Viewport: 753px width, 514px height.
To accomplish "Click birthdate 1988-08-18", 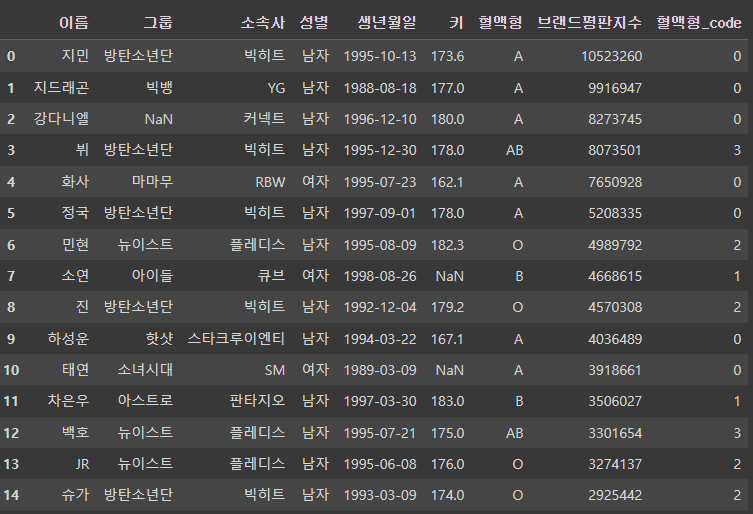I will pos(380,88).
